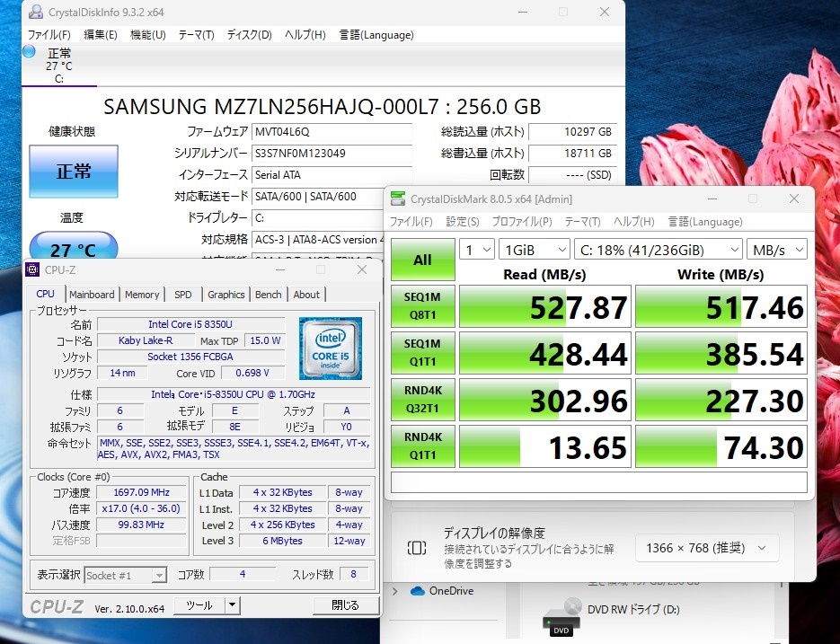
Task: Click the firmware field MVT04L6Q
Action: (x=332, y=132)
